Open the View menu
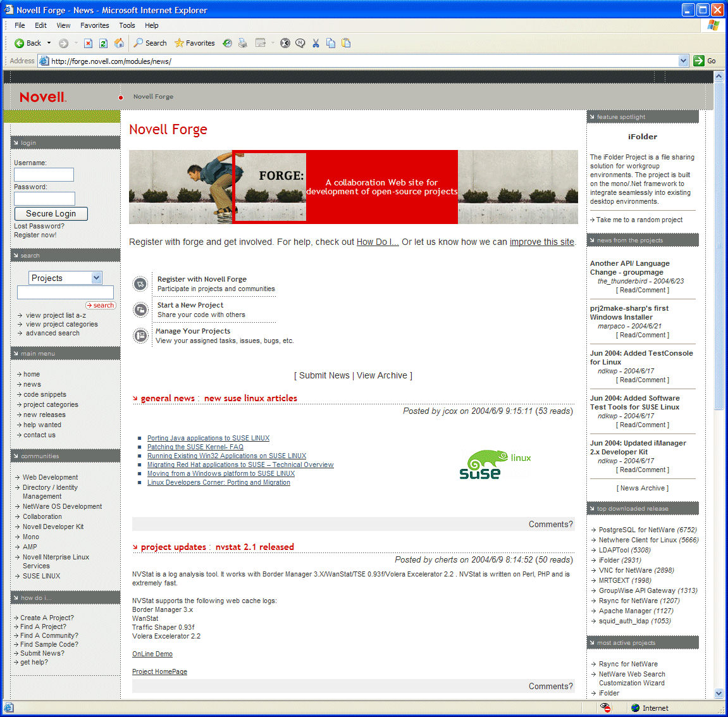 63,25
